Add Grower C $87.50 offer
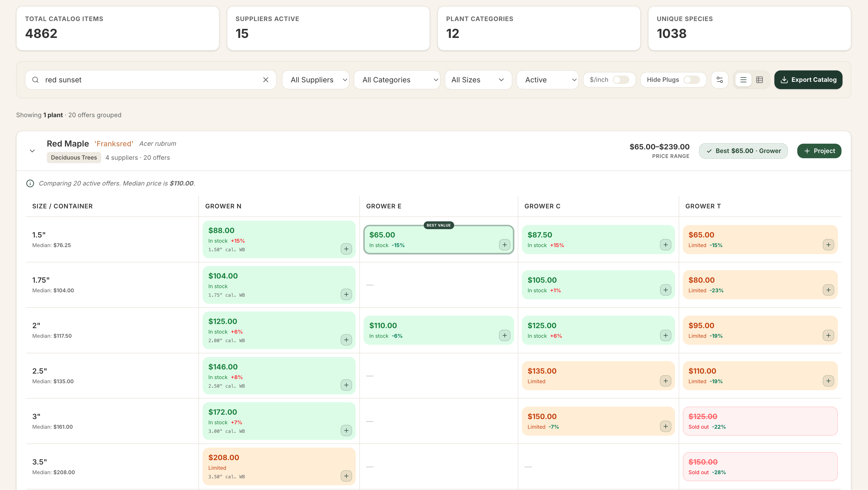Viewport: 868px width, 490px height. 665,245
